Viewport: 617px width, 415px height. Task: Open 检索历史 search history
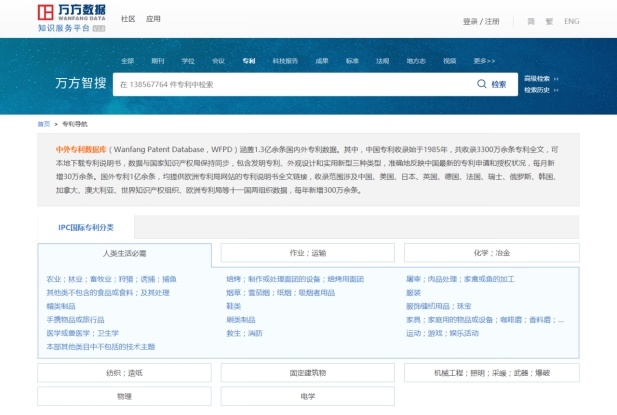click(x=539, y=90)
